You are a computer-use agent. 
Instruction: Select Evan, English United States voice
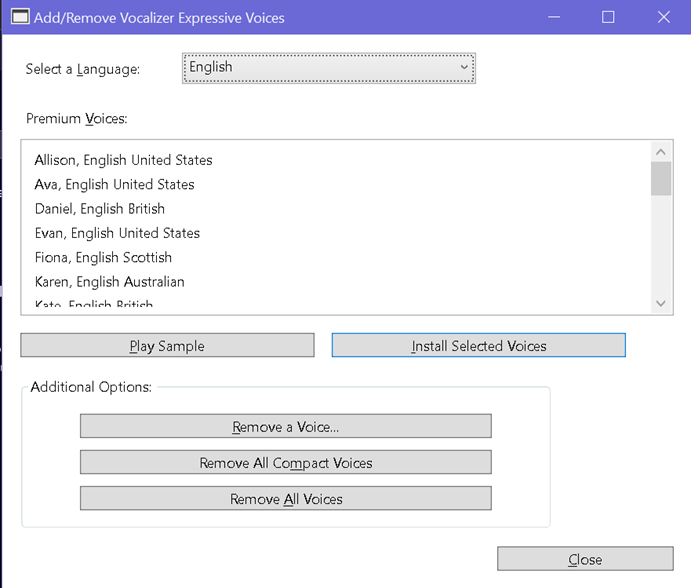[117, 233]
